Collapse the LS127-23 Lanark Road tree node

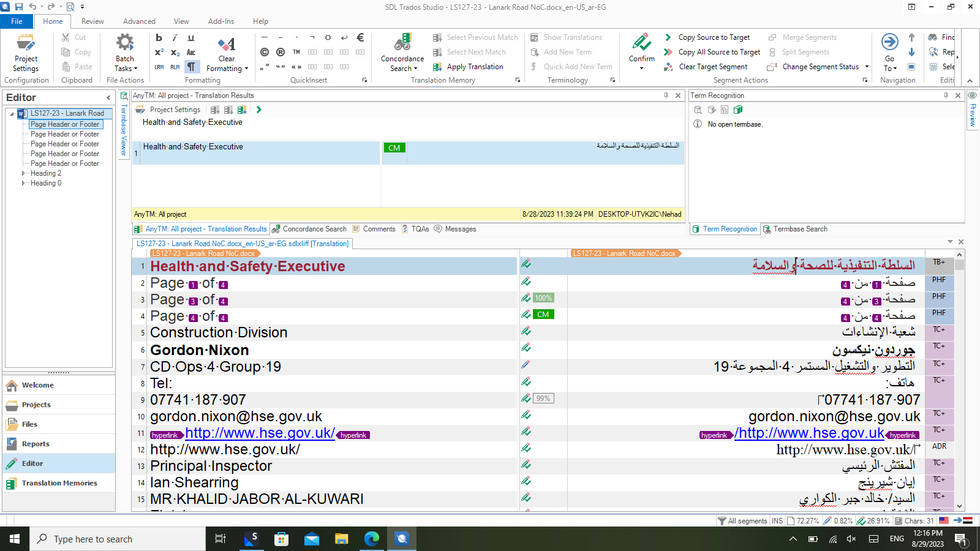tap(12, 113)
